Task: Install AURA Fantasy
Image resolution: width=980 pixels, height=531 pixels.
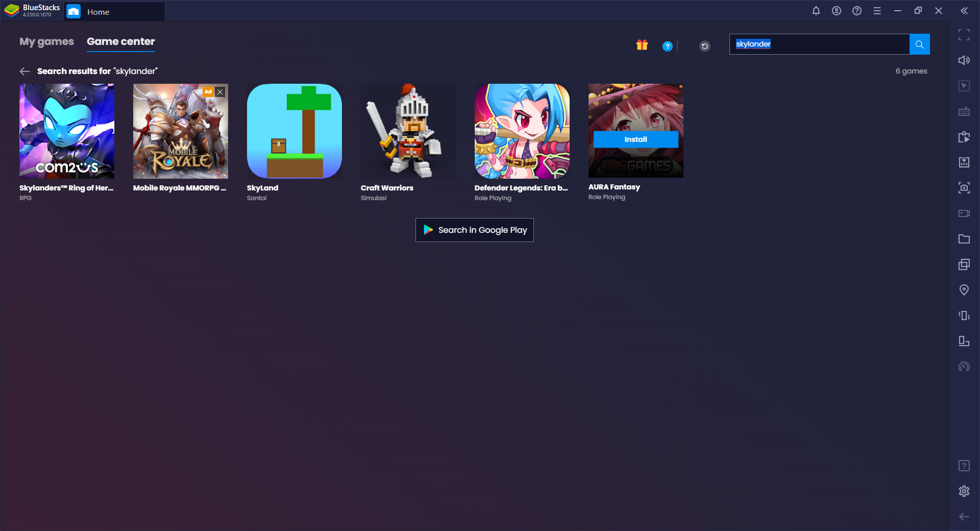Action: click(x=635, y=139)
